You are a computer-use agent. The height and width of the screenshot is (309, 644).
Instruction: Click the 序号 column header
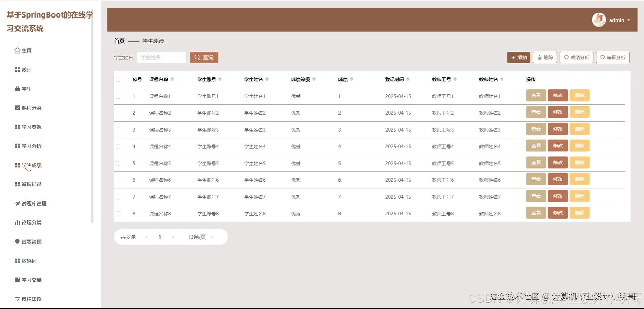click(x=137, y=79)
